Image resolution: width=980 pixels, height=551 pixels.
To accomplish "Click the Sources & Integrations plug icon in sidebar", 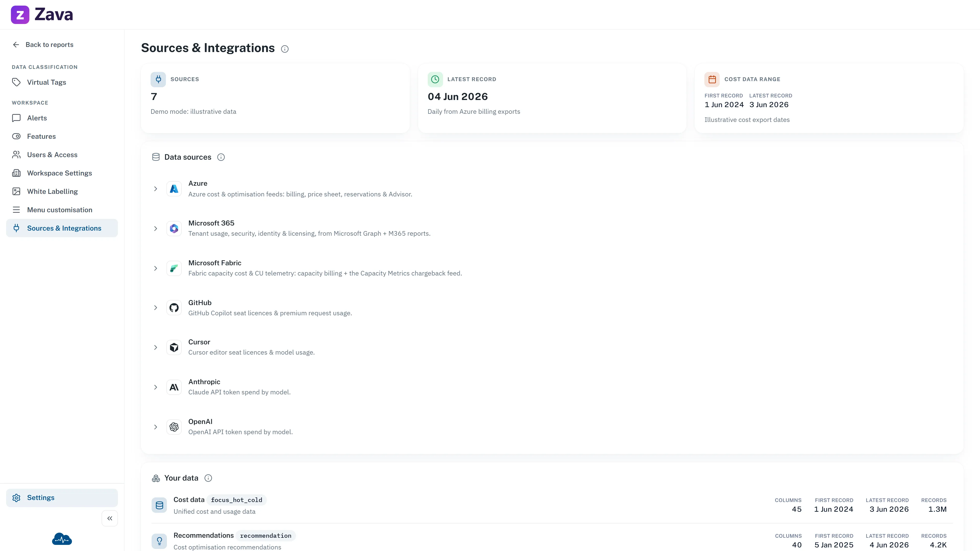I will pos(16,228).
